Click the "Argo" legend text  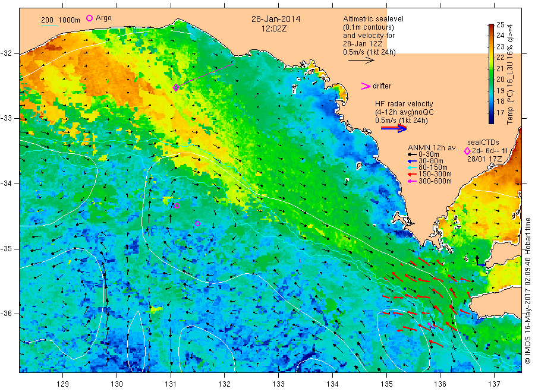(x=103, y=18)
